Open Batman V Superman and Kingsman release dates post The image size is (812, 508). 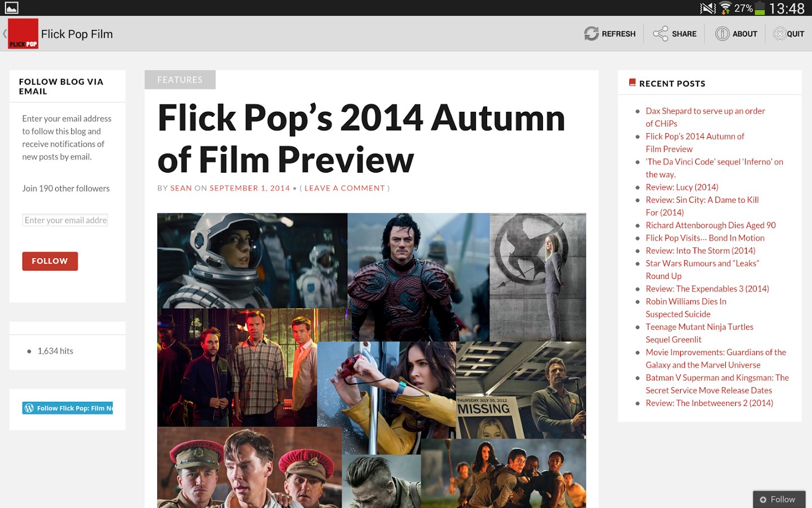pyautogui.click(x=717, y=384)
